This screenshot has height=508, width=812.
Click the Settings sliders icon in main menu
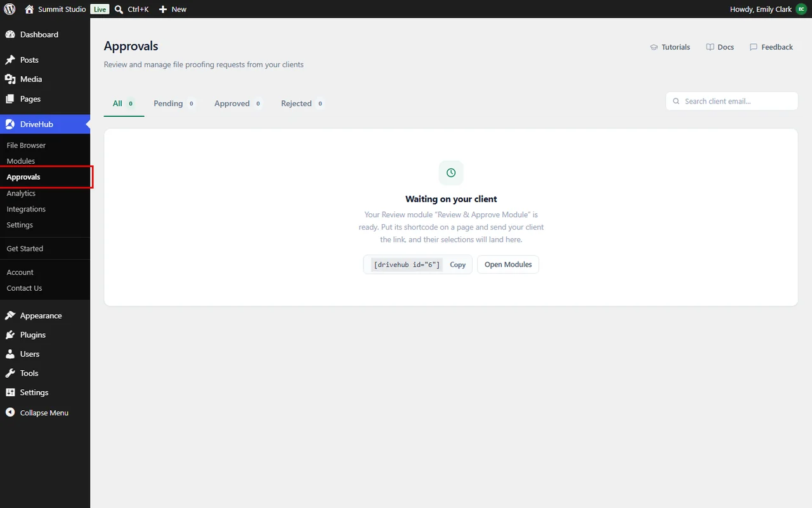click(x=10, y=392)
